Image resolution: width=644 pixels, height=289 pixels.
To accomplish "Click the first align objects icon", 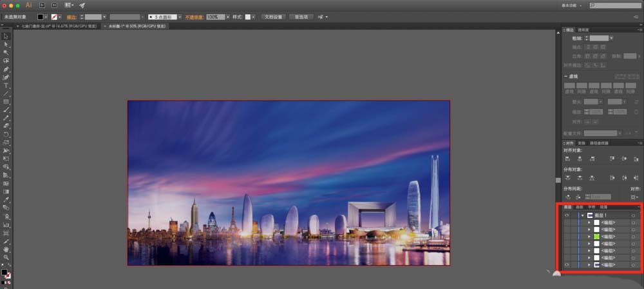I will coord(568,159).
